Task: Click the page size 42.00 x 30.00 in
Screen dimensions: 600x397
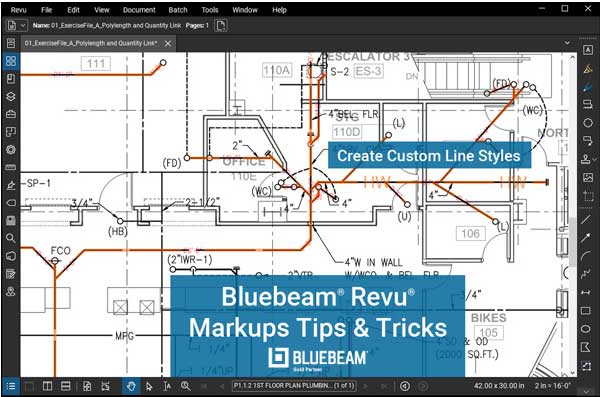Action: pyautogui.click(x=499, y=386)
